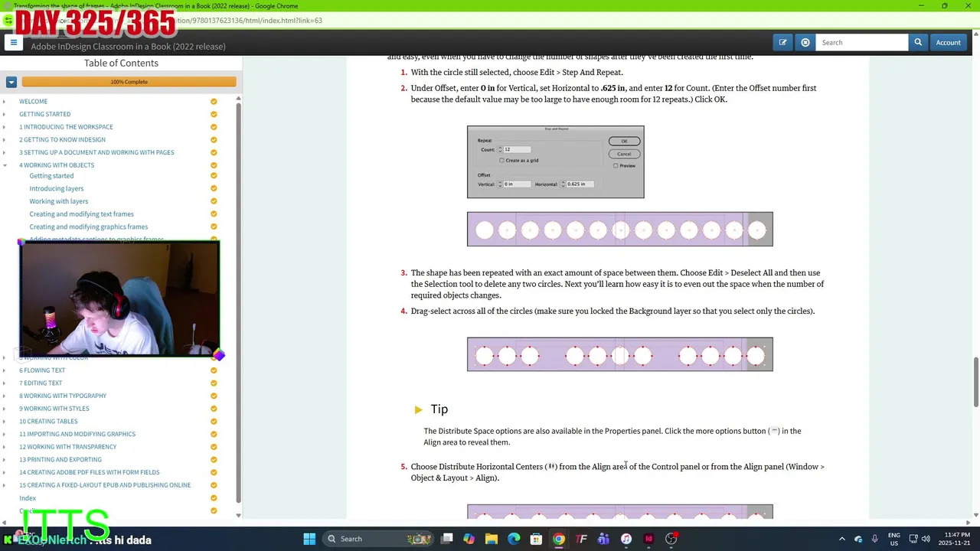Toggle completion check for WELCOME
This screenshot has height=551, width=980.
point(214,101)
